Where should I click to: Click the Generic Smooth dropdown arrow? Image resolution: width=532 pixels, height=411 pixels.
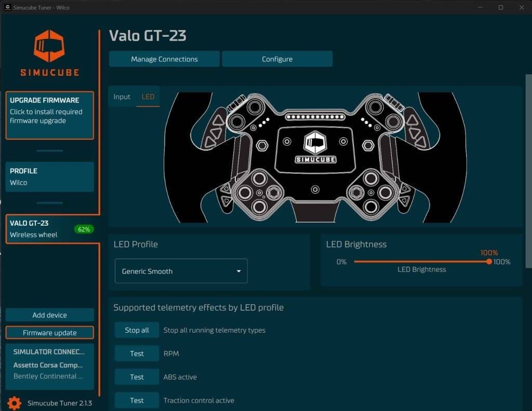[238, 271]
